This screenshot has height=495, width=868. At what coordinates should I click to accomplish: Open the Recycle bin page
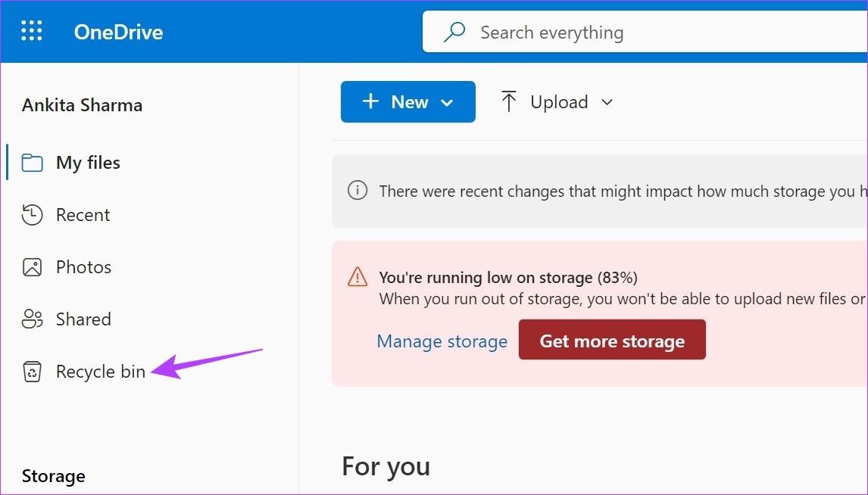click(100, 371)
